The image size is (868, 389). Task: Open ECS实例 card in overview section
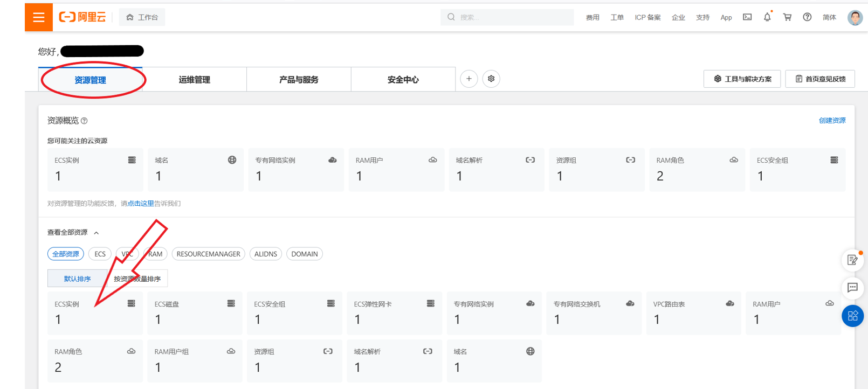click(95, 170)
